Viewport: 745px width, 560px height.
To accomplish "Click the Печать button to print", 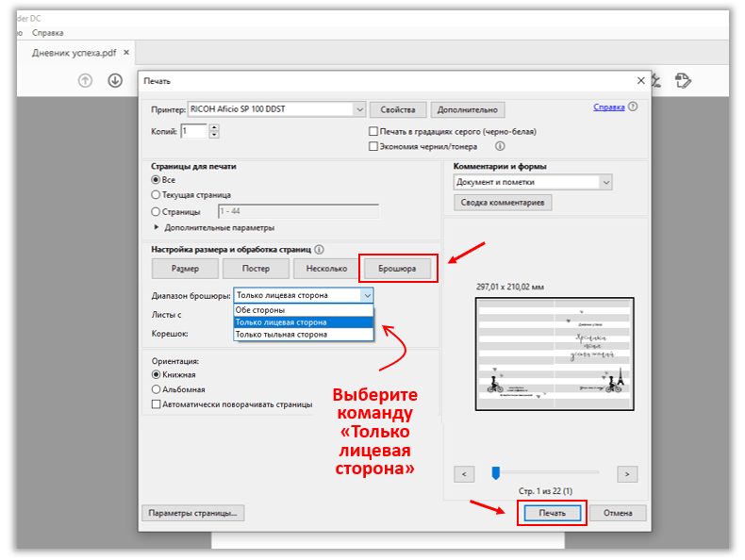I will point(552,513).
